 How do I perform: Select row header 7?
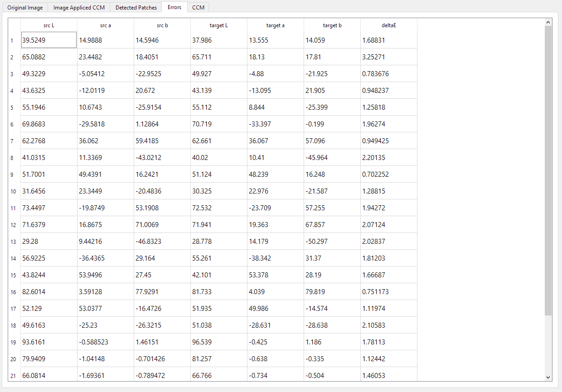pyautogui.click(x=15, y=141)
